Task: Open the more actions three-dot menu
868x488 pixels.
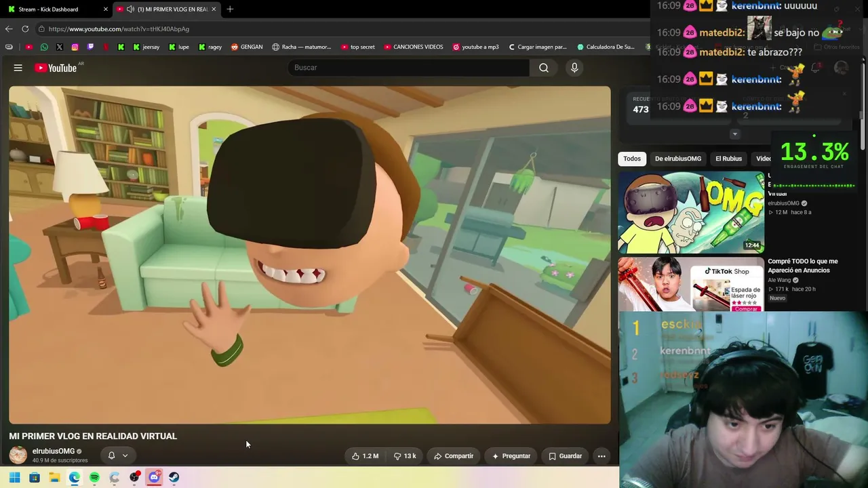Action: click(601, 456)
